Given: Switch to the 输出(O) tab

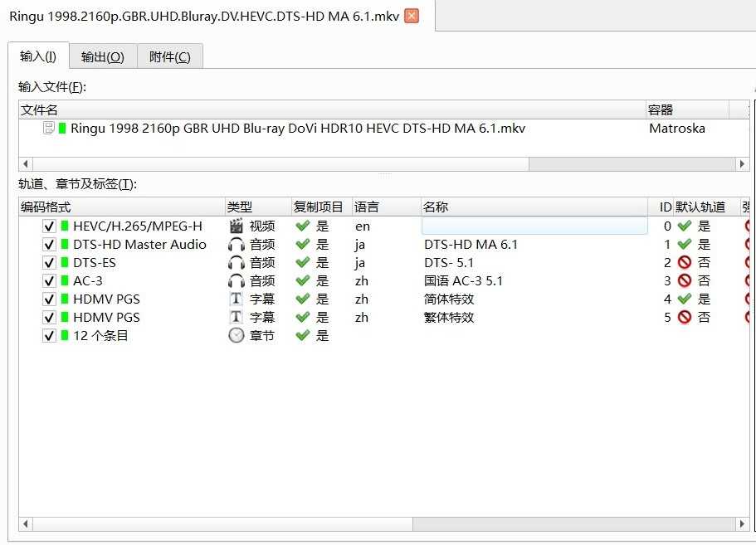Looking at the screenshot, I should pyautogui.click(x=102, y=56).
